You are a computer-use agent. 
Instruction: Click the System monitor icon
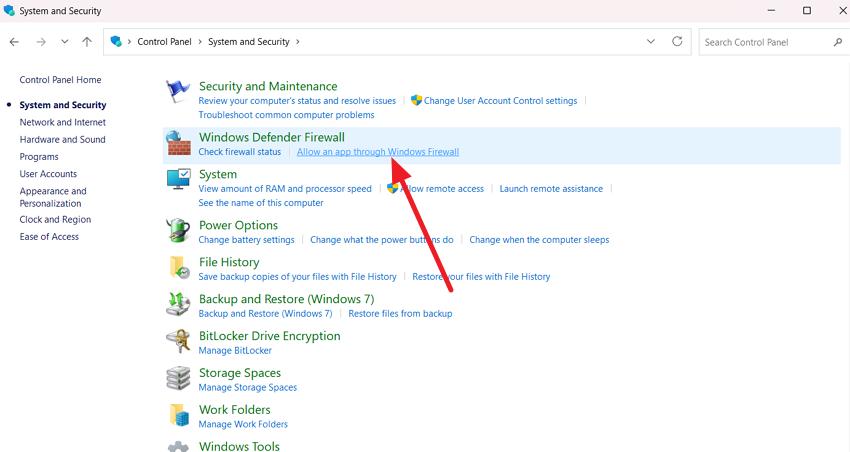[x=178, y=179]
